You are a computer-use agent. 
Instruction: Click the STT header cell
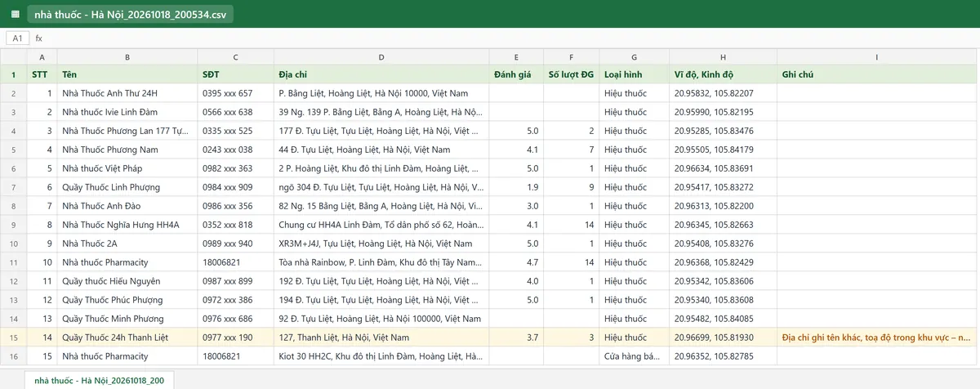[x=42, y=74]
